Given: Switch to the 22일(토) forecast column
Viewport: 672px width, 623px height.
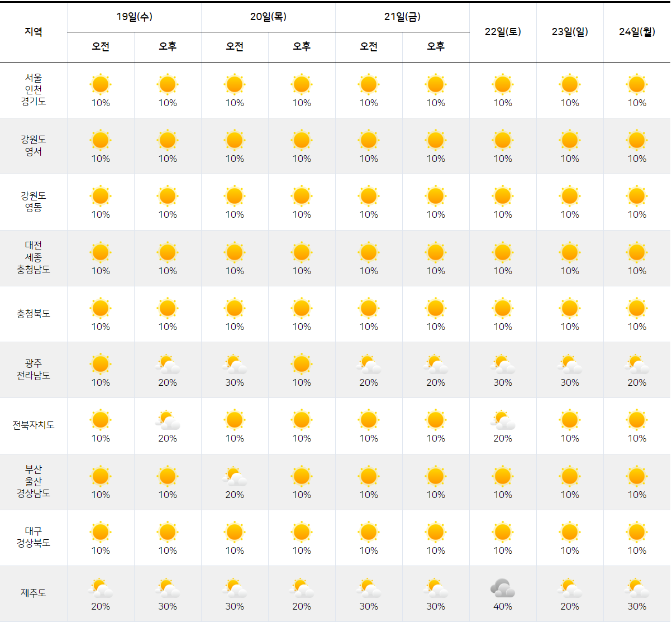Looking at the screenshot, I should [x=503, y=32].
